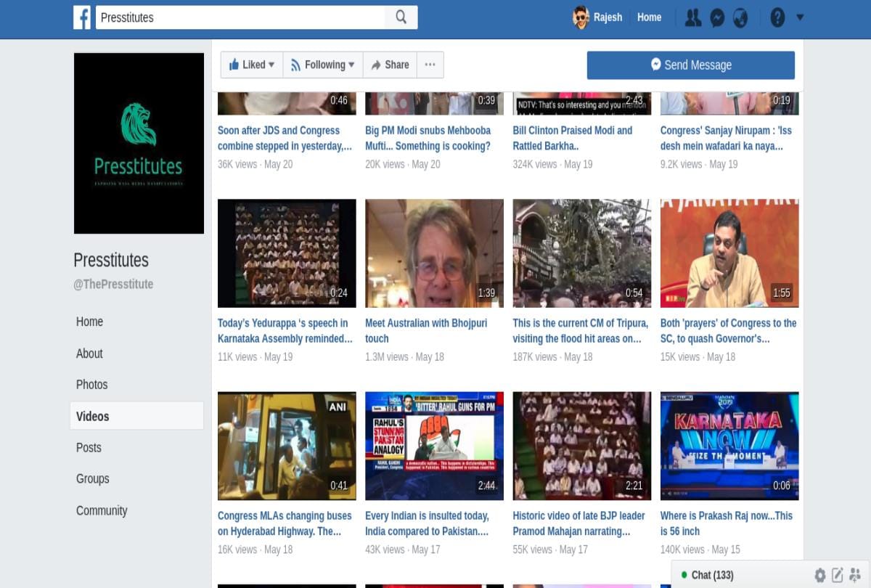Viewport: 871px width, 588px height.
Task: Click the Share button
Action: [x=390, y=65]
